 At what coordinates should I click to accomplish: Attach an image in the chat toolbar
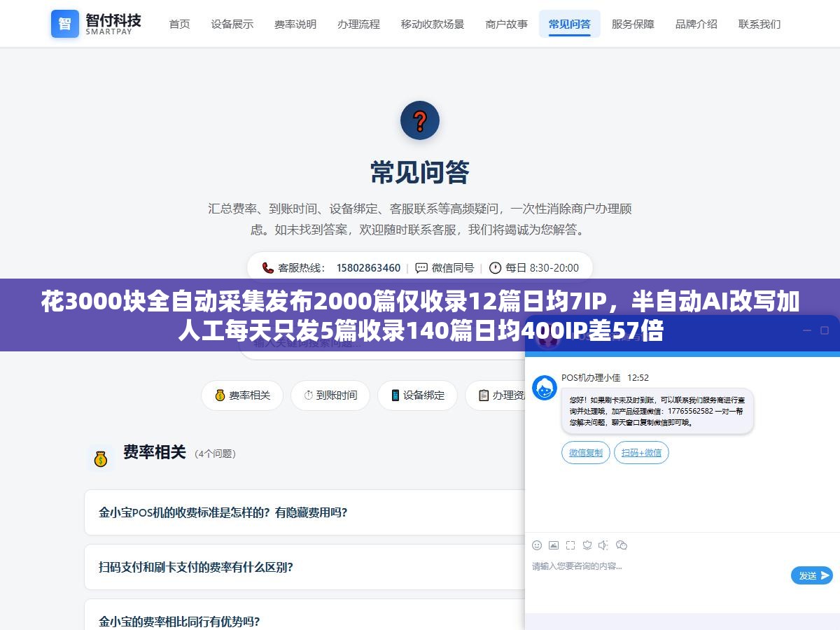[554, 545]
